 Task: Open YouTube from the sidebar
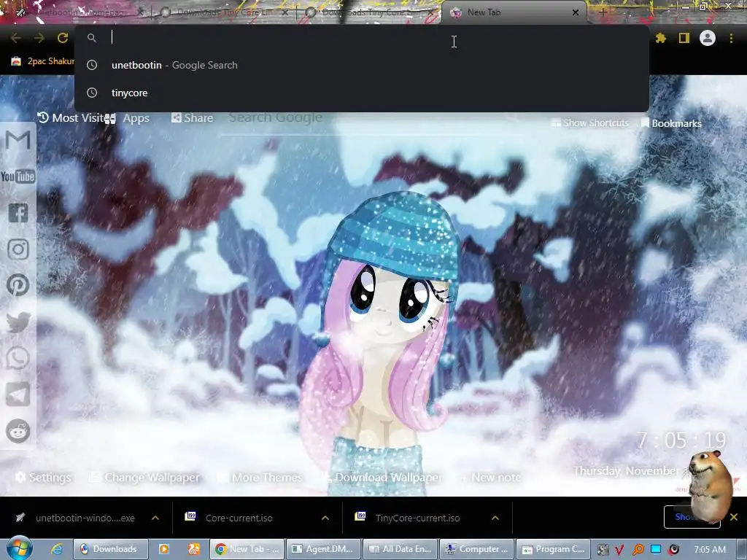coord(18,176)
